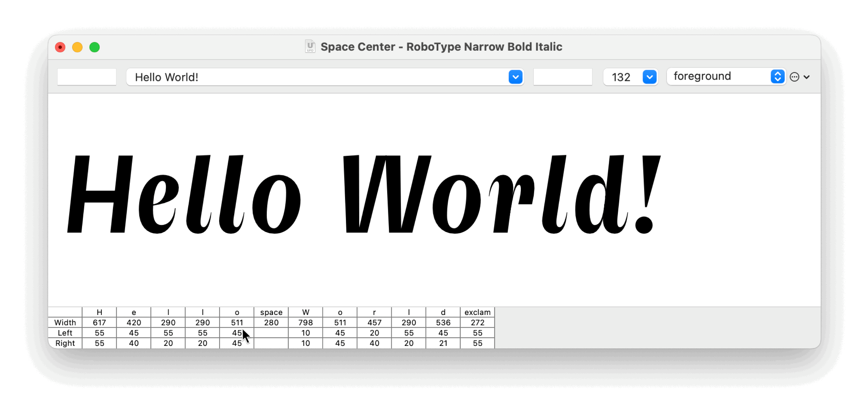Click width value 420 for e
Screen dimensions: 868x412
[134, 322]
